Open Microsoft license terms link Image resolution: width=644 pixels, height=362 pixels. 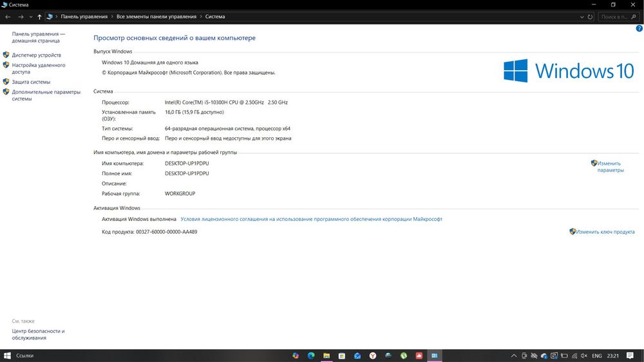point(311,220)
